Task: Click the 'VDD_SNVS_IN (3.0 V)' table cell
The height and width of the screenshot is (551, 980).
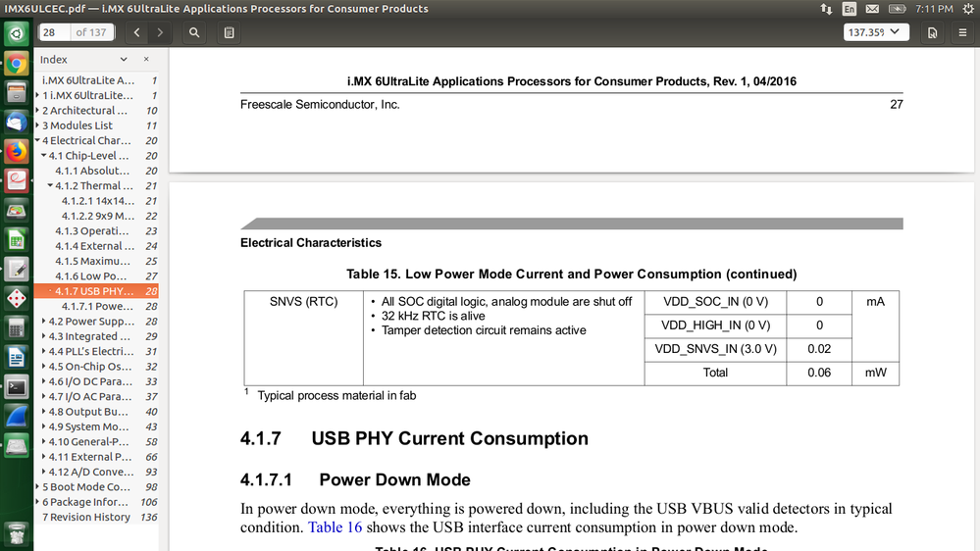Action: tap(715, 349)
